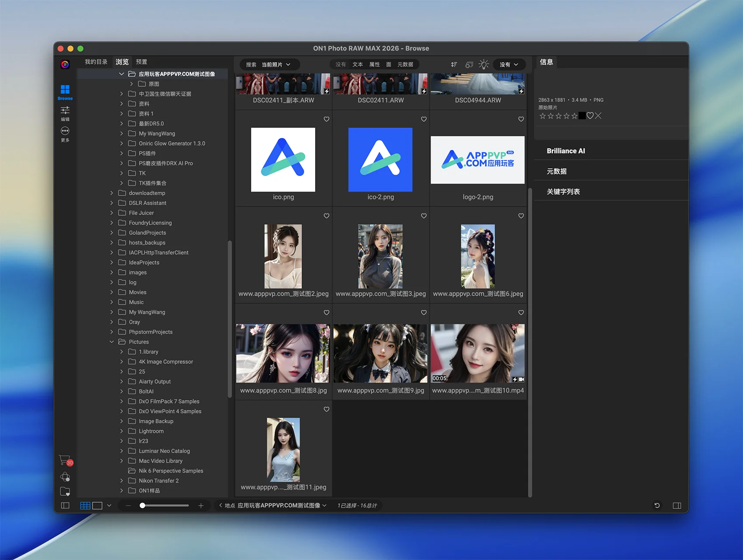Favorite ico.png with its heart icon

click(326, 119)
